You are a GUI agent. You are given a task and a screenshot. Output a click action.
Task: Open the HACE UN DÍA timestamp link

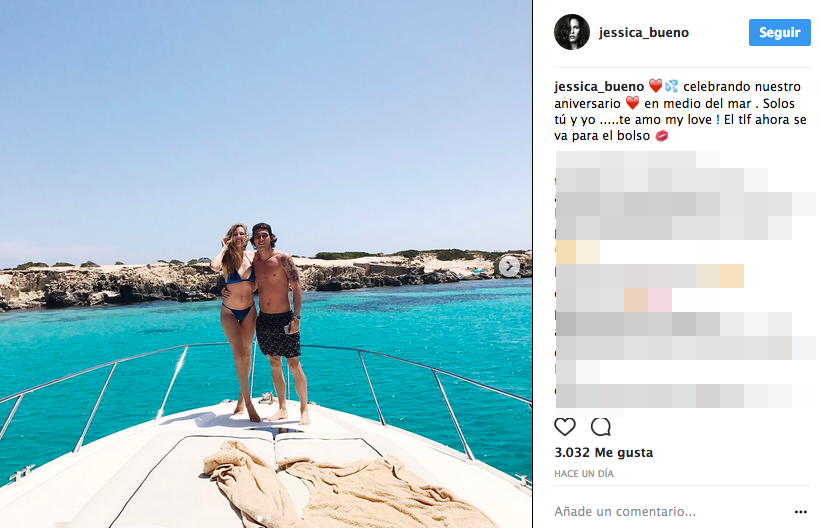(584, 474)
